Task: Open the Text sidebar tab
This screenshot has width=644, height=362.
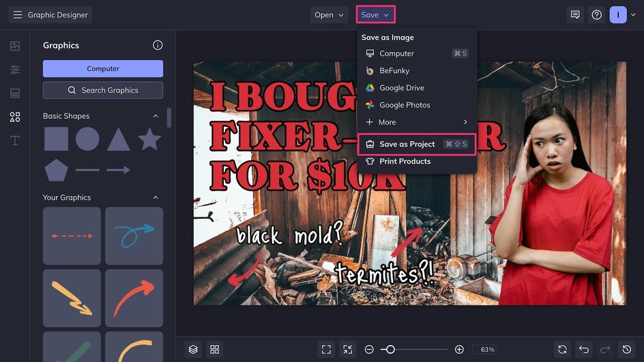Action: (15, 140)
